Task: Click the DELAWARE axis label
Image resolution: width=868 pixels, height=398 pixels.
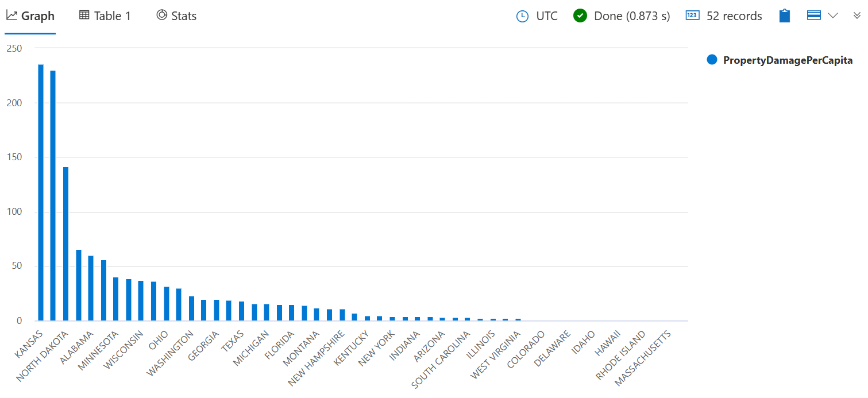Action: click(x=553, y=348)
